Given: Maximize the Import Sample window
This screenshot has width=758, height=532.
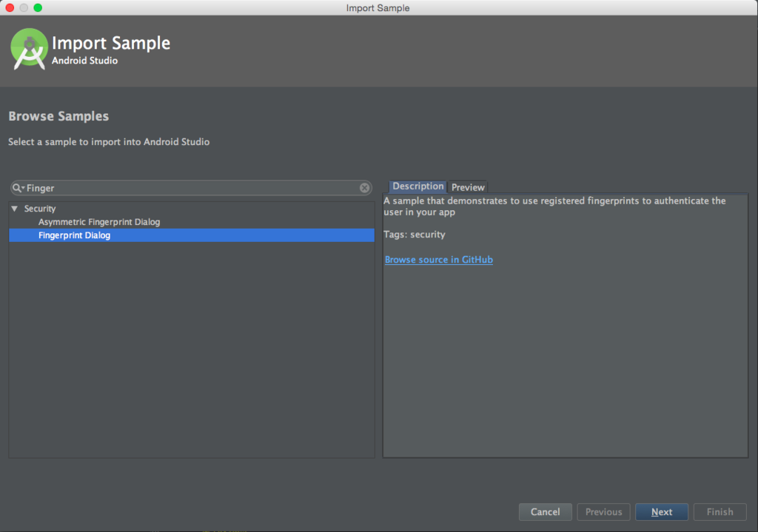Looking at the screenshot, I should coord(38,7).
